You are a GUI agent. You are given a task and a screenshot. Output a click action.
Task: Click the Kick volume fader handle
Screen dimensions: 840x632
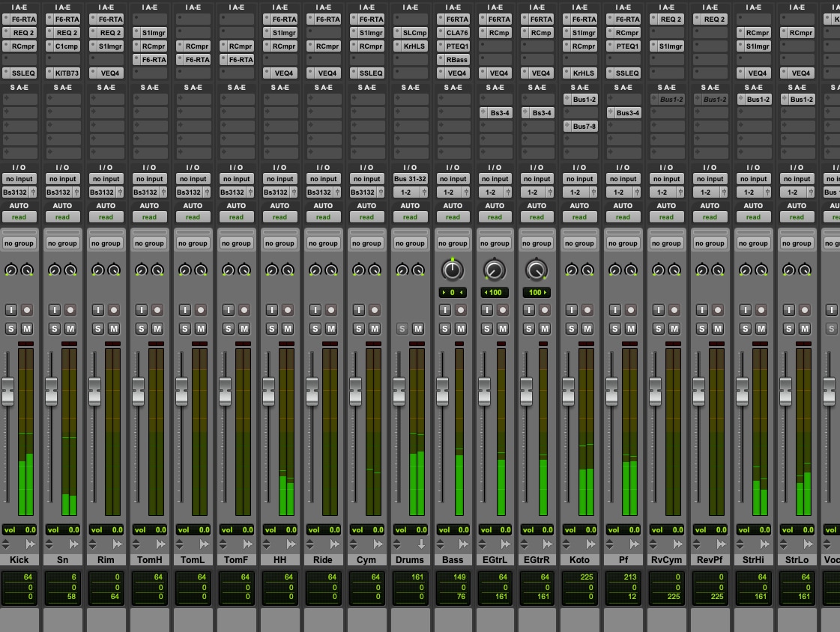tap(8, 391)
